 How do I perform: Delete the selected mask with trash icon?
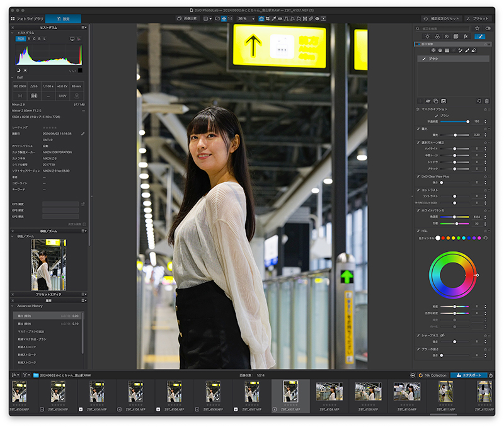tap(486, 101)
